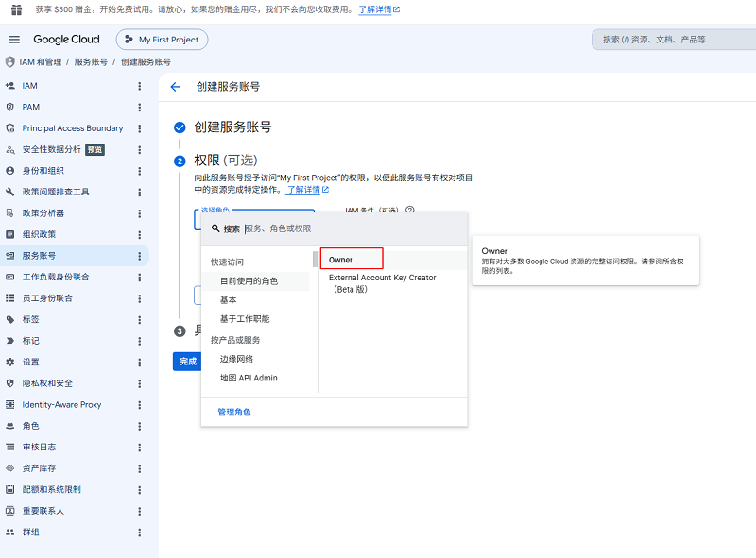This screenshot has height=558, width=756.
Task: Go to IAM 和管理 breadcrumb
Action: pos(40,62)
